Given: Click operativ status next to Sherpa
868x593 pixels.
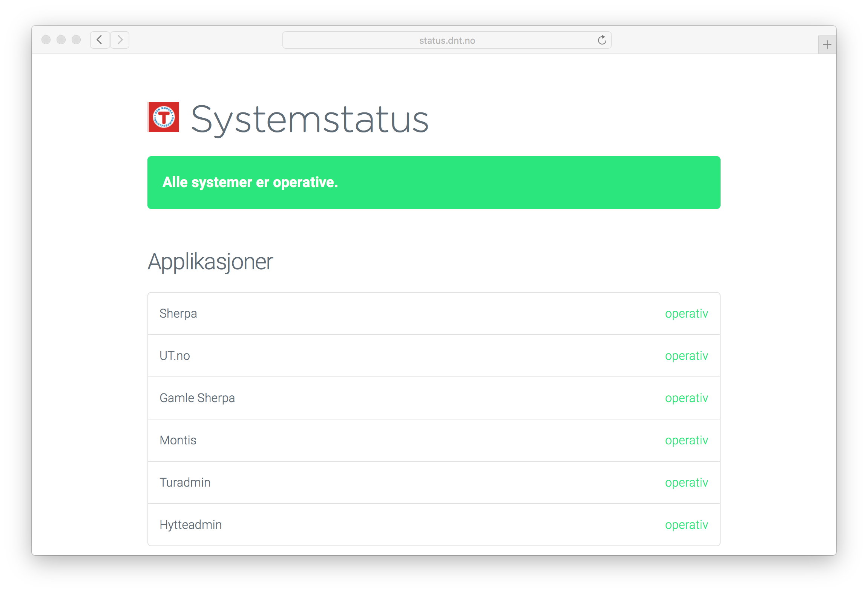Looking at the screenshot, I should tap(686, 313).
